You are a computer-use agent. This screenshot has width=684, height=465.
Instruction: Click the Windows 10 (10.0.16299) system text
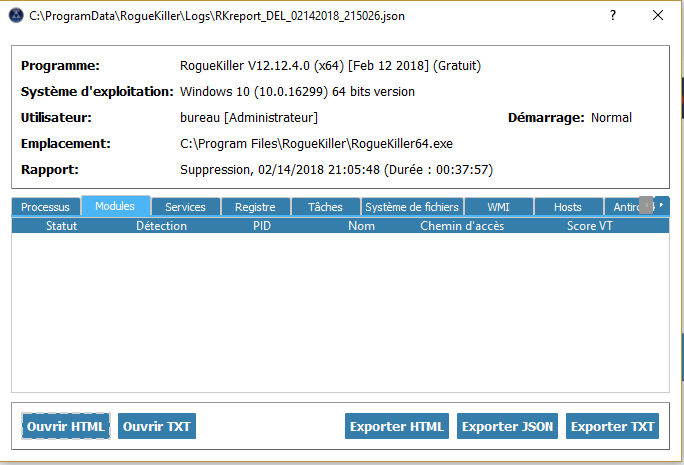(x=297, y=92)
